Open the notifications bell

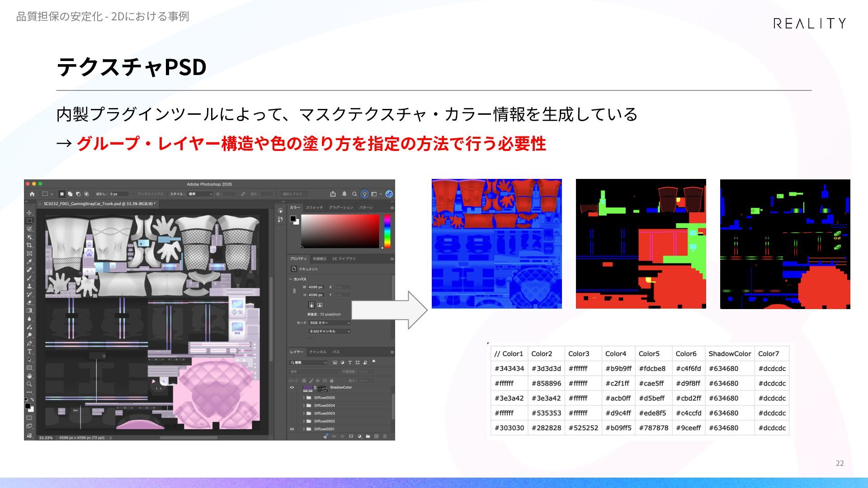click(344, 194)
